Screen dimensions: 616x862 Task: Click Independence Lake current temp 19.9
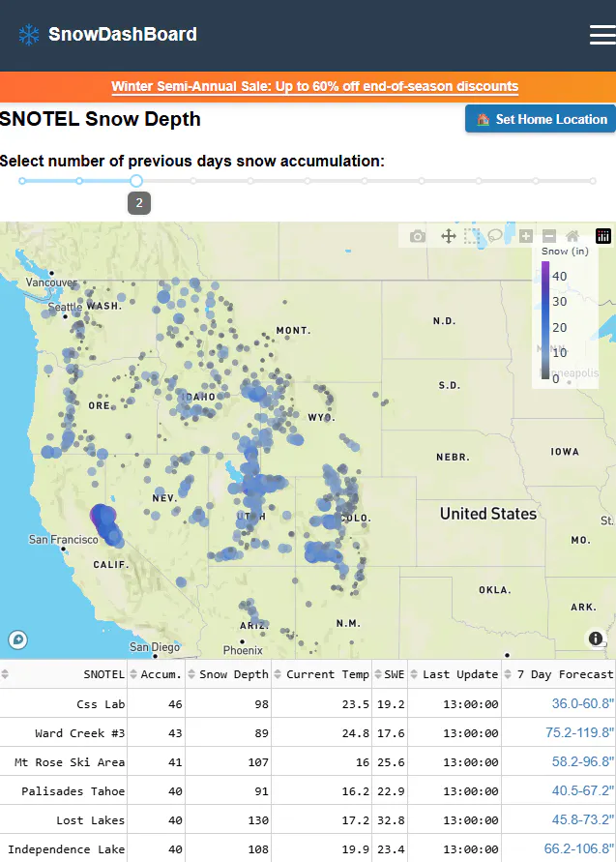click(356, 849)
